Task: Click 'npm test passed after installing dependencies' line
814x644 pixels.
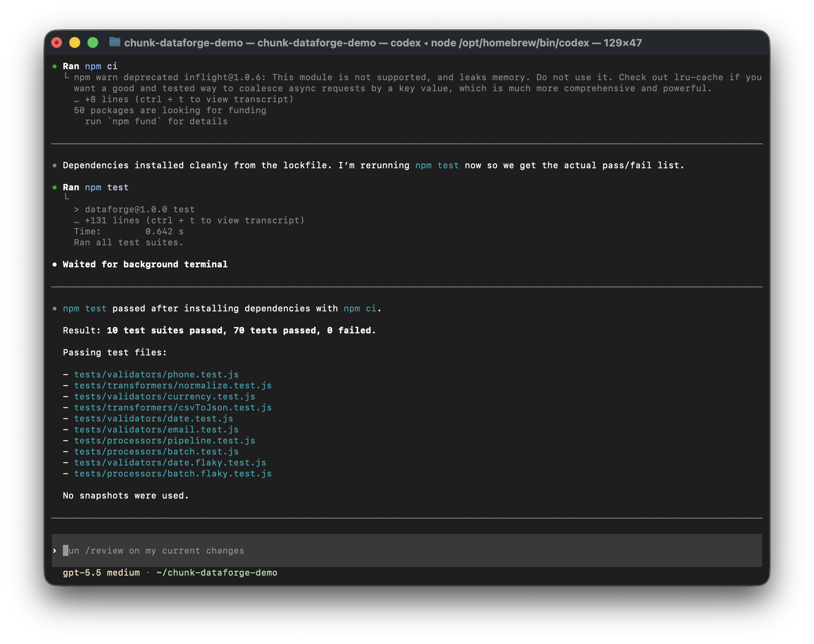Action: click(x=222, y=308)
